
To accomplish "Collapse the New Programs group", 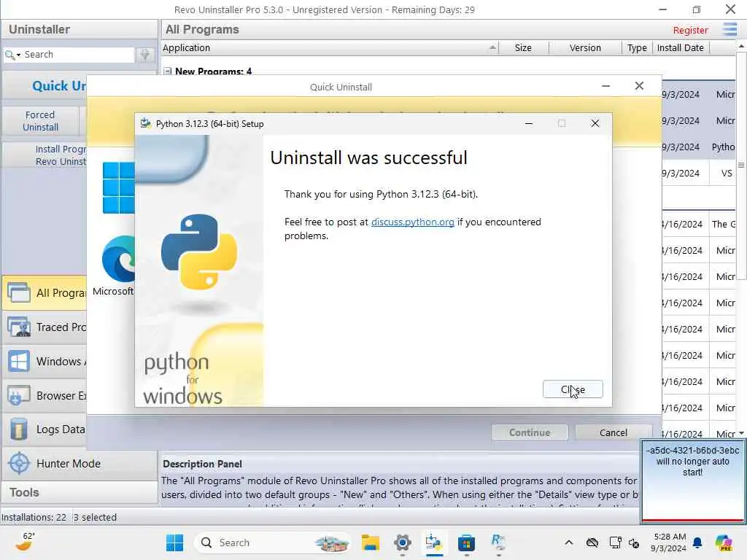I will click(x=167, y=71).
